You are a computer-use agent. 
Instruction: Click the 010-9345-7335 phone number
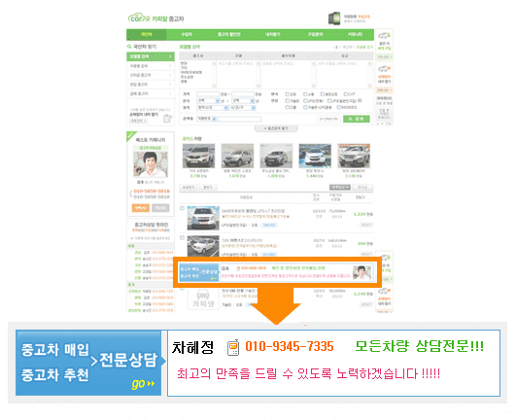pos(290,346)
